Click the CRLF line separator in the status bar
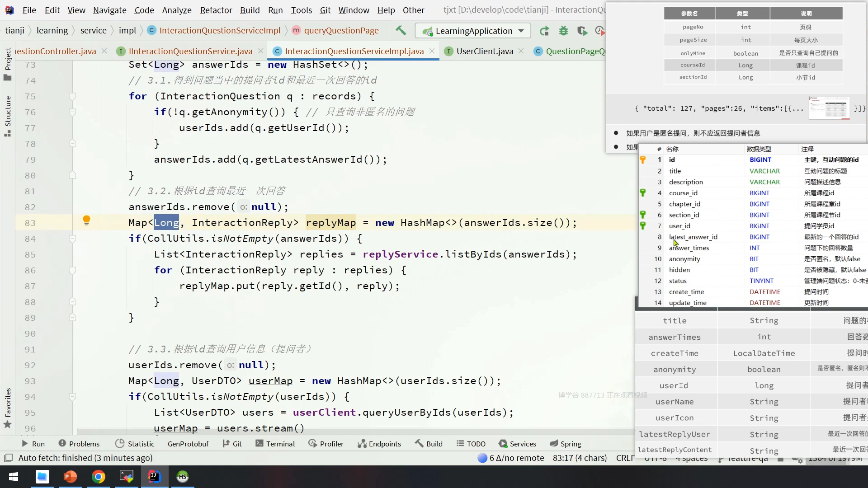This screenshot has width=868, height=488. pyautogui.click(x=625, y=458)
